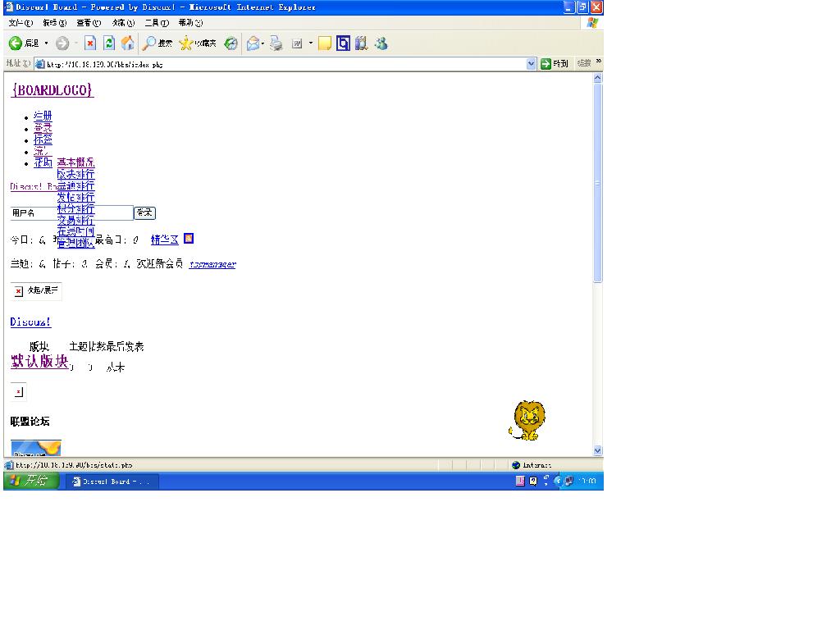Screen dimensions: 840x630
Task: Click the Windows flag logo in menu bar
Action: [592, 22]
